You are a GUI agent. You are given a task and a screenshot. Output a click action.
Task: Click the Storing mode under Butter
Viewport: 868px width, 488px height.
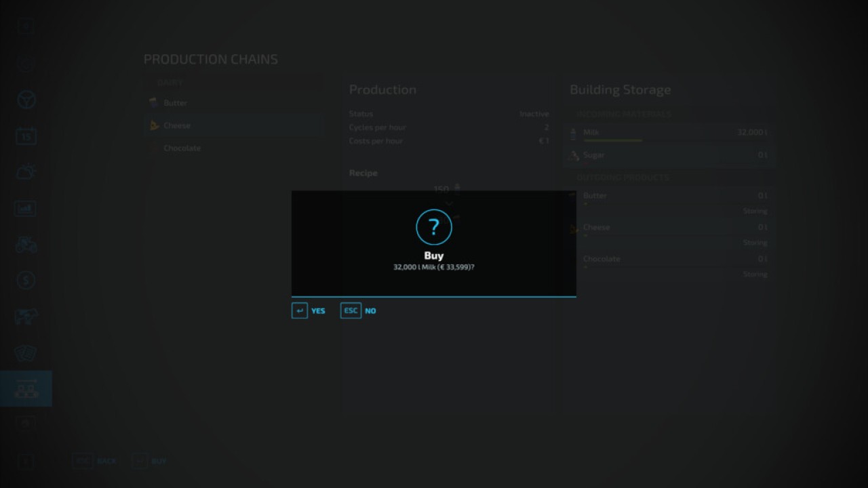(x=755, y=211)
